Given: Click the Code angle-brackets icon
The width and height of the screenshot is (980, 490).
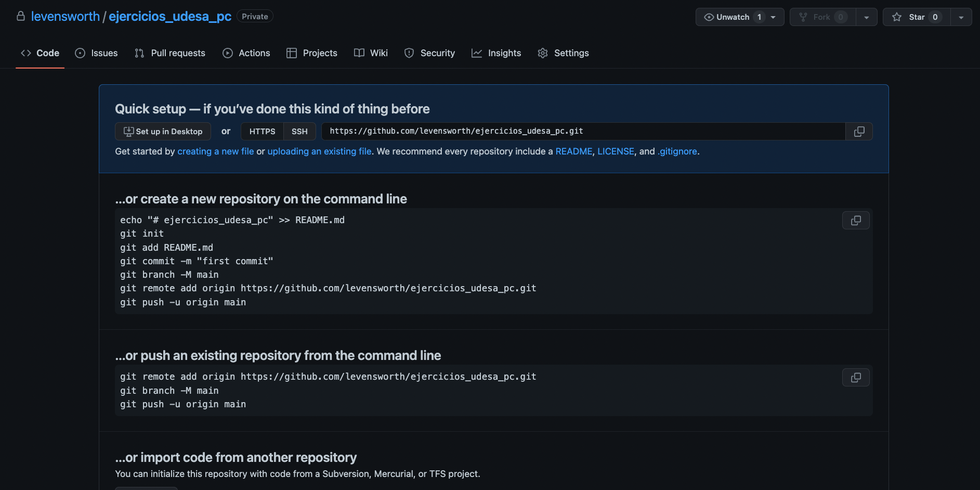Looking at the screenshot, I should coord(26,53).
